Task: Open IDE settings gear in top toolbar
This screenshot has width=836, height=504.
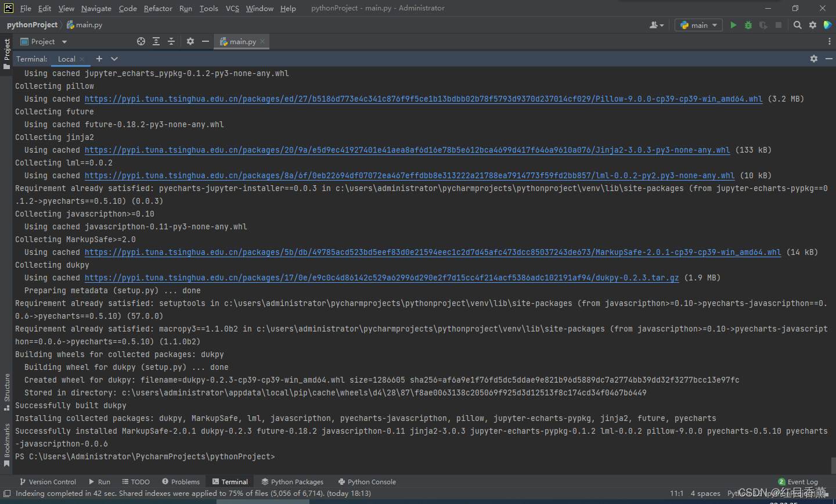Action: pyautogui.click(x=813, y=25)
